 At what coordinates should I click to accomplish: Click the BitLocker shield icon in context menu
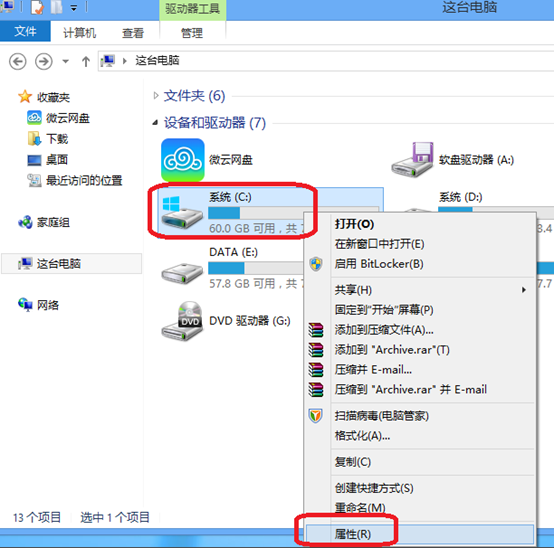(x=316, y=264)
